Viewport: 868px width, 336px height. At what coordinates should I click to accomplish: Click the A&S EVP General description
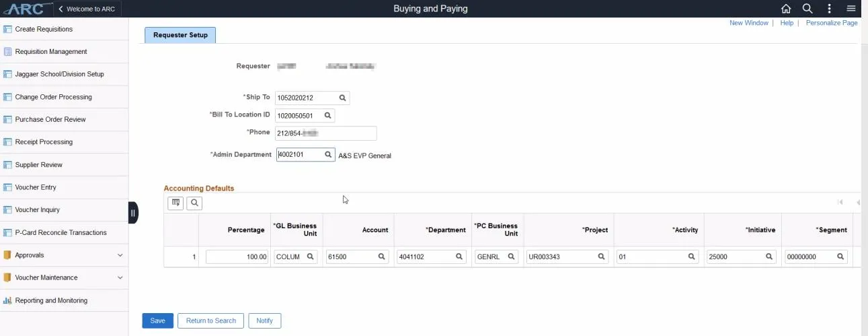point(365,156)
